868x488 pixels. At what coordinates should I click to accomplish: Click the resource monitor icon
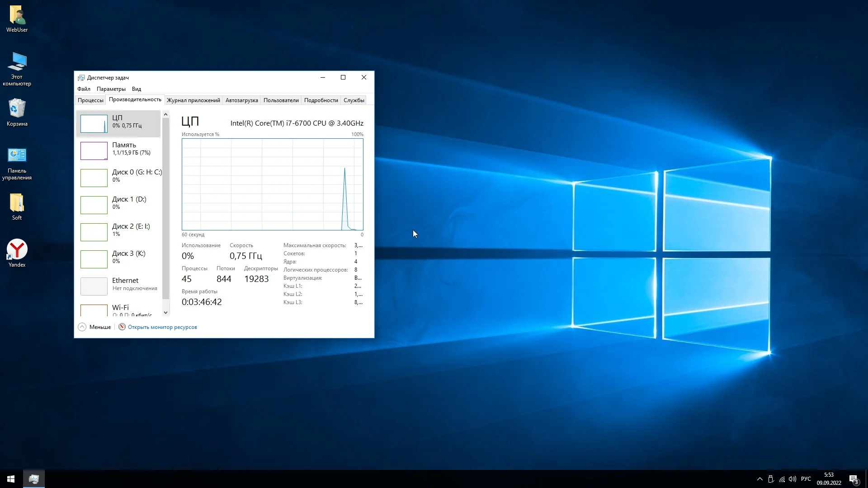[x=122, y=327]
